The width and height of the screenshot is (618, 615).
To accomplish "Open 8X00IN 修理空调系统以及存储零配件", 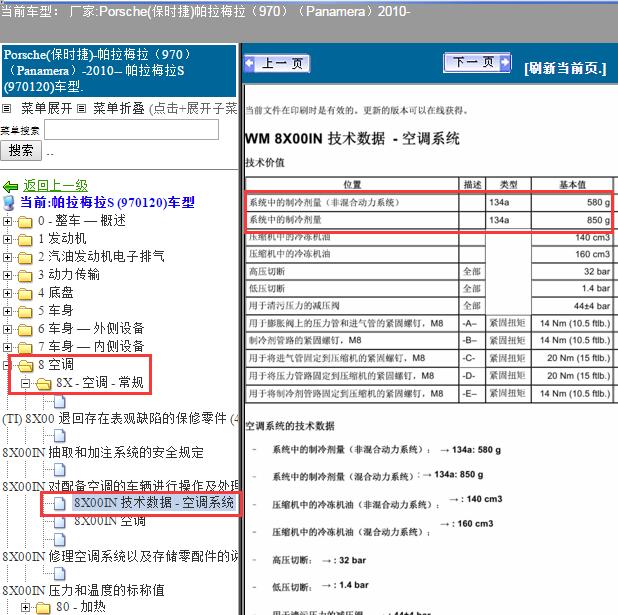I will tap(120, 557).
